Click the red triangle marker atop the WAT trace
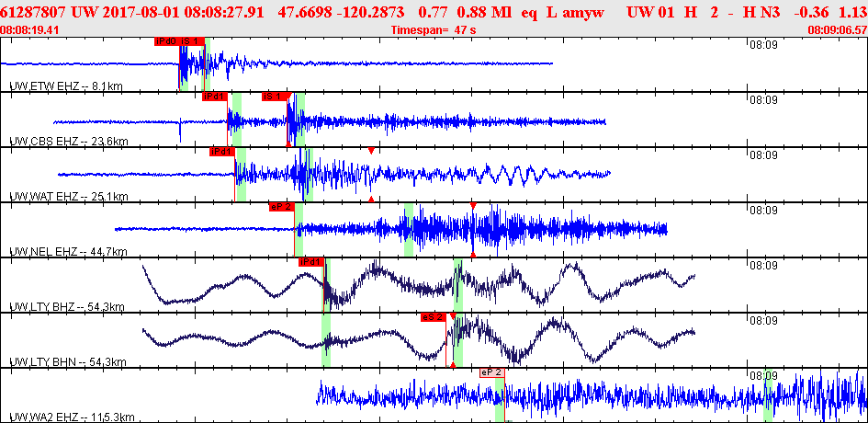868x423 pixels. 371,150
